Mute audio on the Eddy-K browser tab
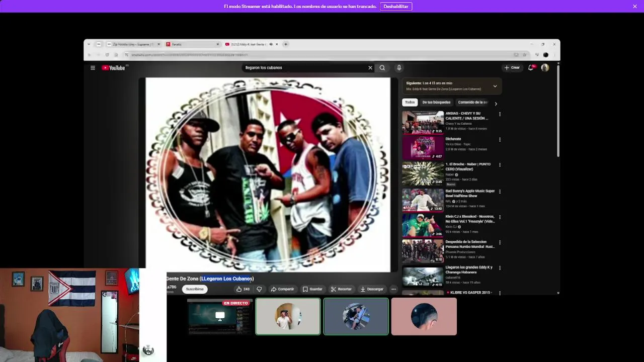 pos(271,44)
